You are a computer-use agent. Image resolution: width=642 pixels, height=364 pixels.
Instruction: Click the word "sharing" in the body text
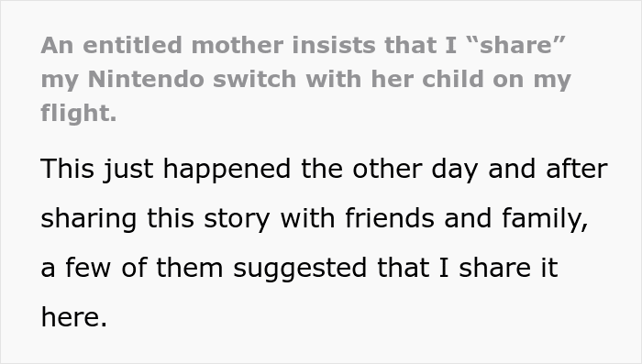click(x=88, y=219)
